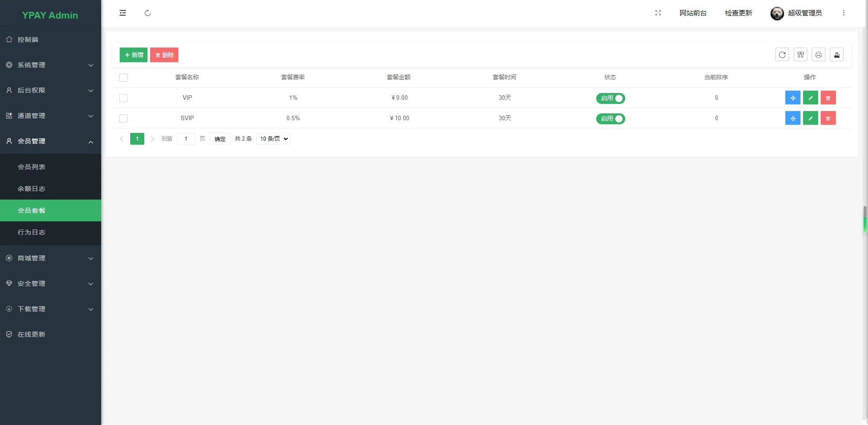Open the 10 条/页 page size dropdown
Screen dimensions: 868x425
click(x=273, y=139)
